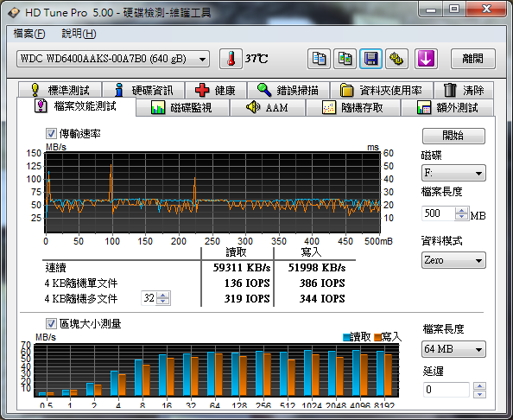Screen dimensions: 513x420
Task: Click the 136 IOPS read value
Action: pos(247,283)
